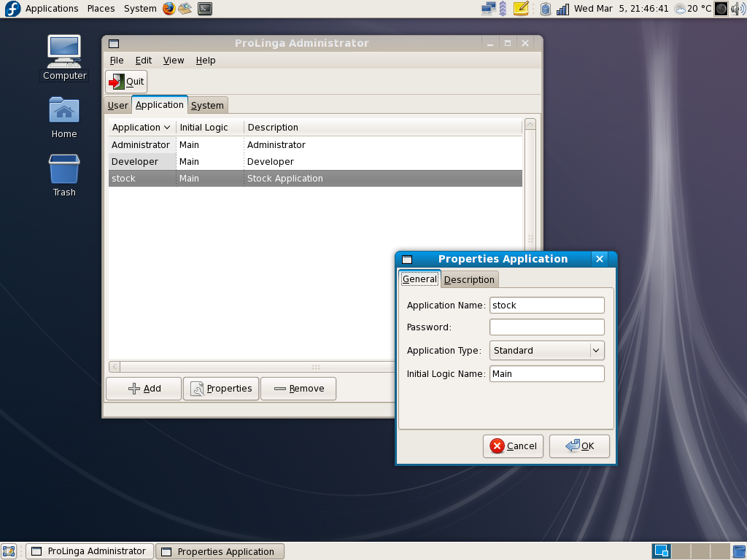The width and height of the screenshot is (747, 560).
Task: Launch Firefox from the top panel
Action: pyautogui.click(x=169, y=9)
